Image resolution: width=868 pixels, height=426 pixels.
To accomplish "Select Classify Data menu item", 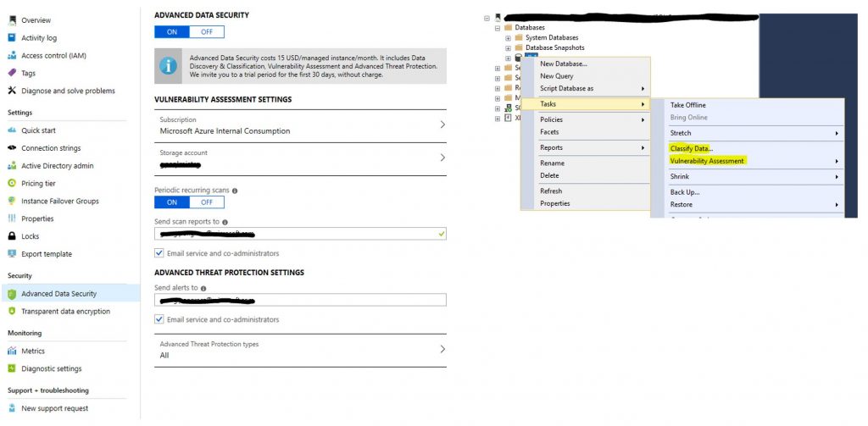I will [691, 149].
